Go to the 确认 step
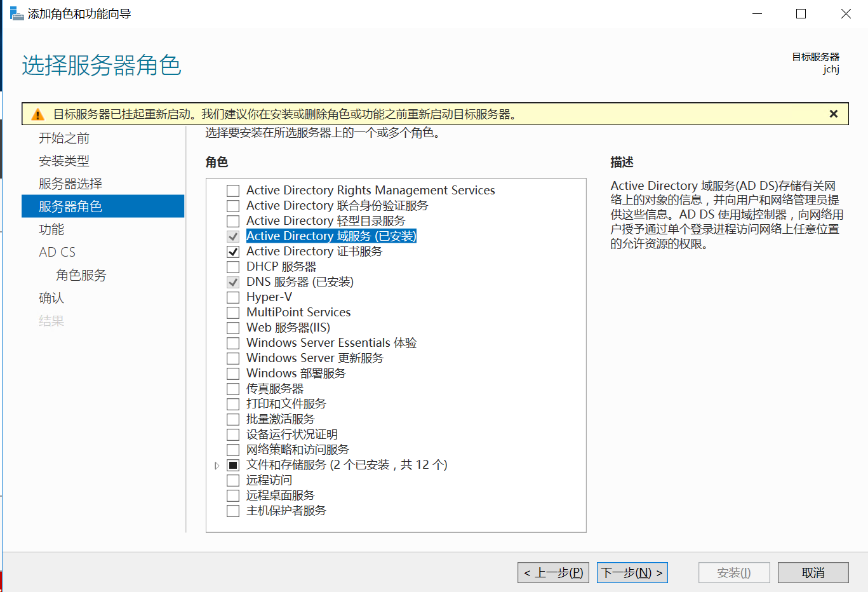 click(51, 298)
